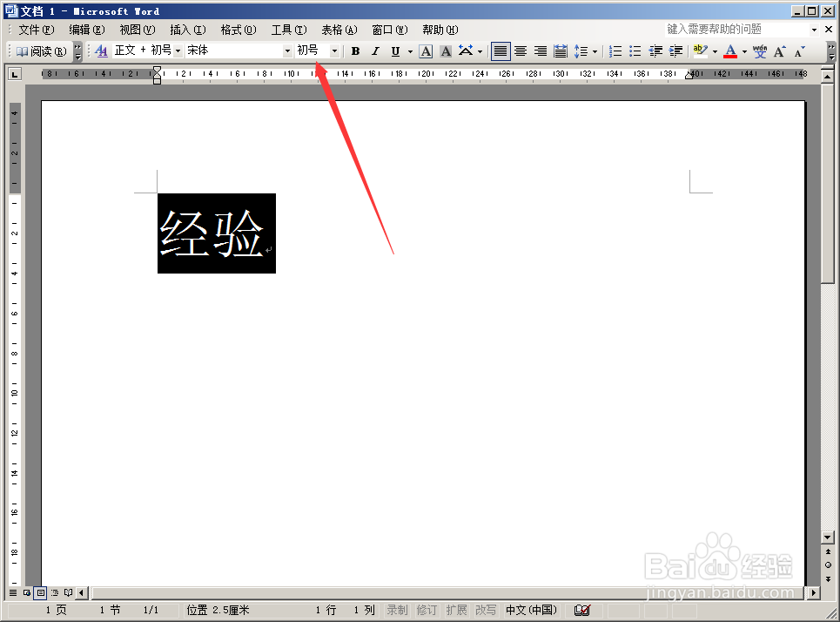Screen dimensions: 840x622
Task: Click 录制 macro recording indicator
Action: 398,610
